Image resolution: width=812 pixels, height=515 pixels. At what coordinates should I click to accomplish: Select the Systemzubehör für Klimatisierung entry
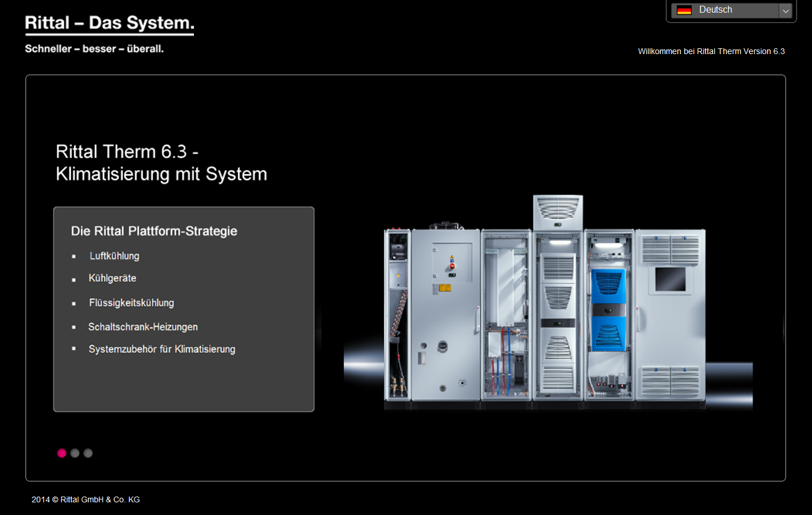(162, 349)
